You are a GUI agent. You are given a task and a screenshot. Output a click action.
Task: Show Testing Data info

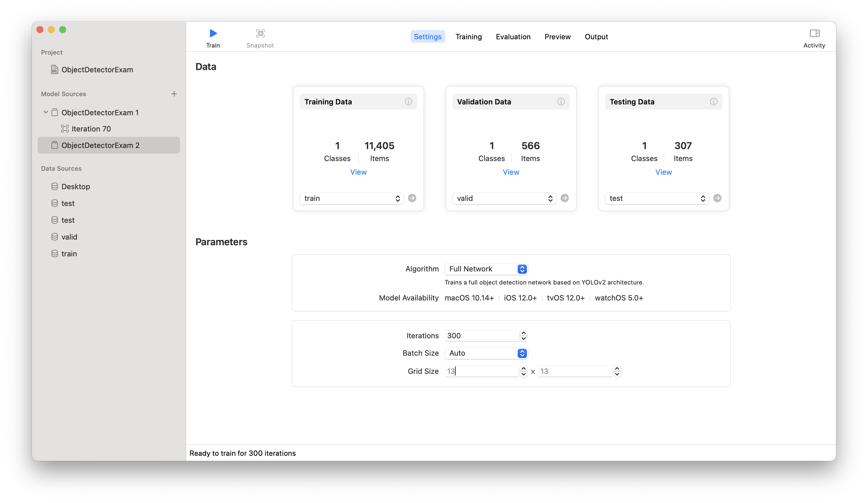point(713,102)
